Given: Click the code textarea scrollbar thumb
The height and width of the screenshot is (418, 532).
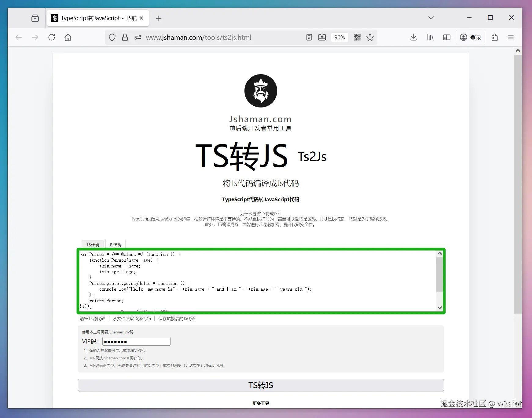Looking at the screenshot, I should click(439, 274).
